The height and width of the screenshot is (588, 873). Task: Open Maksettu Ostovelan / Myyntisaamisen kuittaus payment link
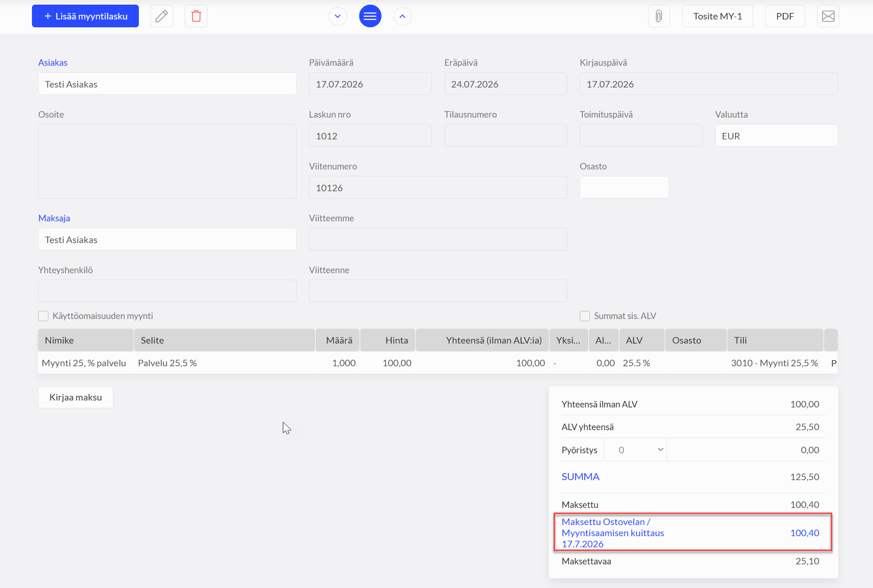click(x=613, y=533)
